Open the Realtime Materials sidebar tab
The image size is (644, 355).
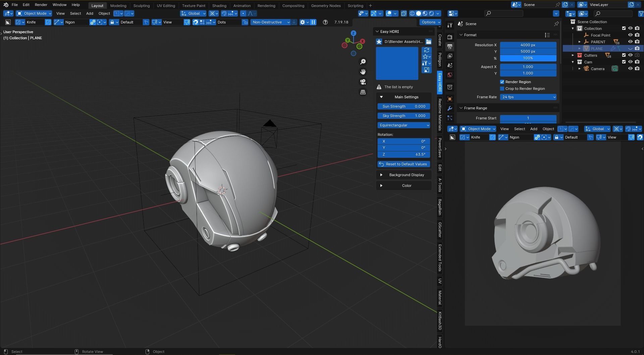(x=440, y=115)
